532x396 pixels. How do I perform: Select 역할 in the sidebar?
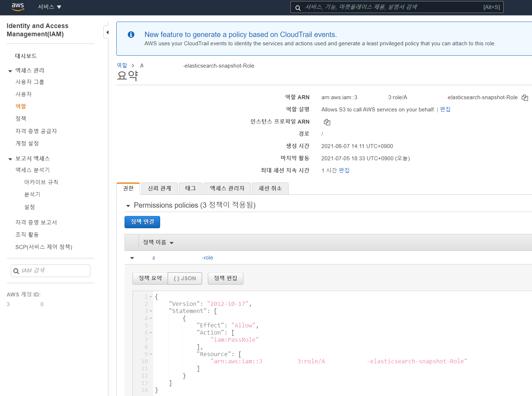(21, 106)
